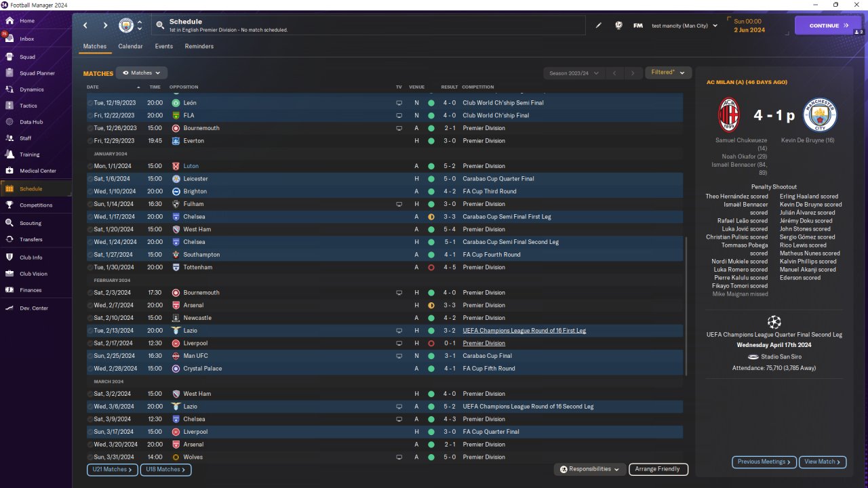Click the Opposition column header
868x488 pixels.
tap(184, 87)
